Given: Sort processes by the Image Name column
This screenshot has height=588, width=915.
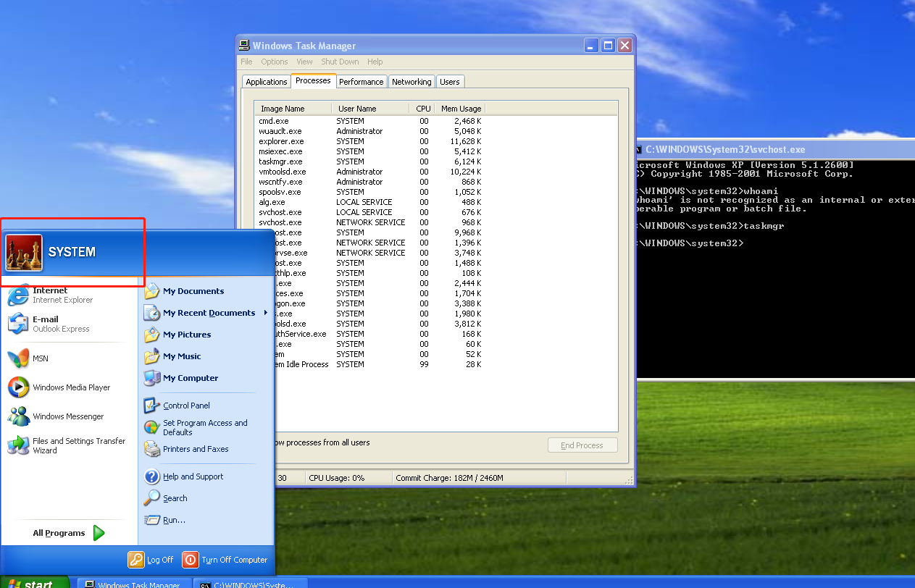Looking at the screenshot, I should click(293, 109).
